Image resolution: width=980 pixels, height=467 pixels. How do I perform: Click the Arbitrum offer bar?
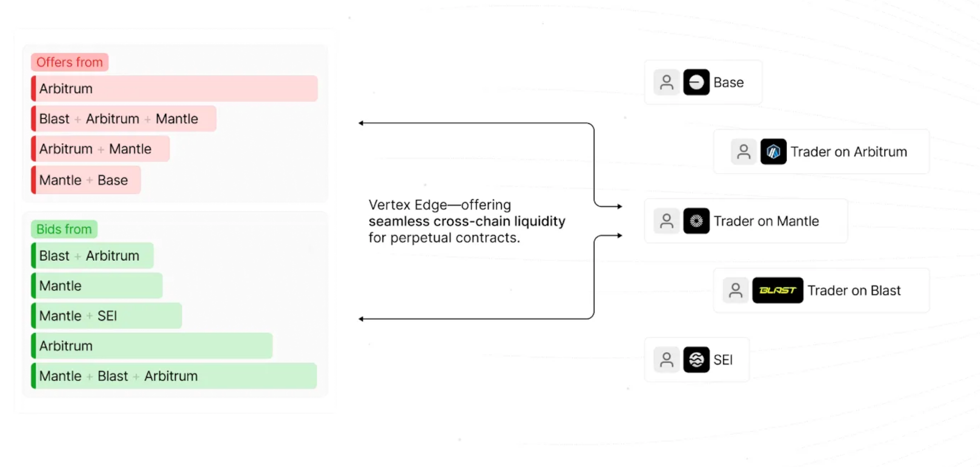click(174, 89)
